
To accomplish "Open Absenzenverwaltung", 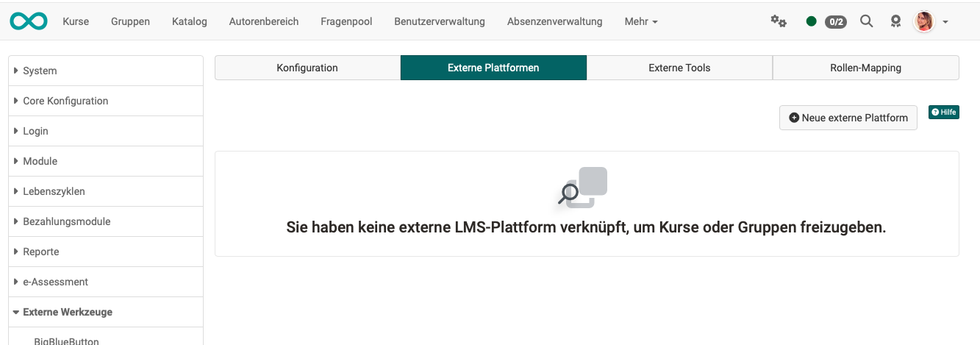I will click(555, 21).
